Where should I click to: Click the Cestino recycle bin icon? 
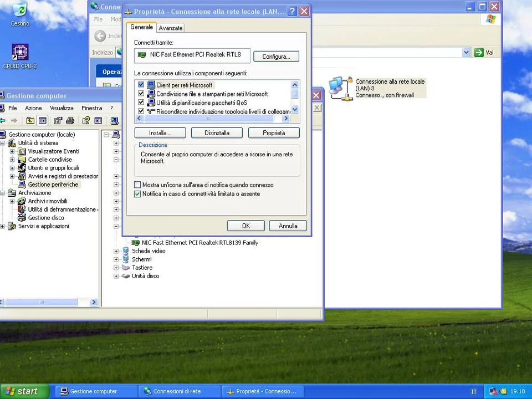pyautogui.click(x=19, y=10)
